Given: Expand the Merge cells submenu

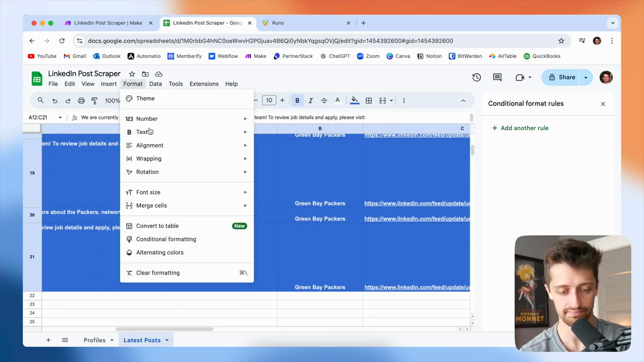Looking at the screenshot, I should 187,206.
